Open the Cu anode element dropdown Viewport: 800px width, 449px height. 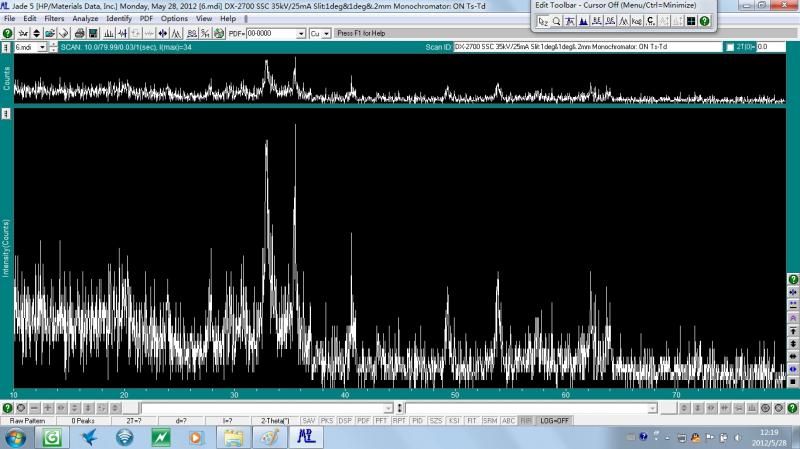click(327, 33)
